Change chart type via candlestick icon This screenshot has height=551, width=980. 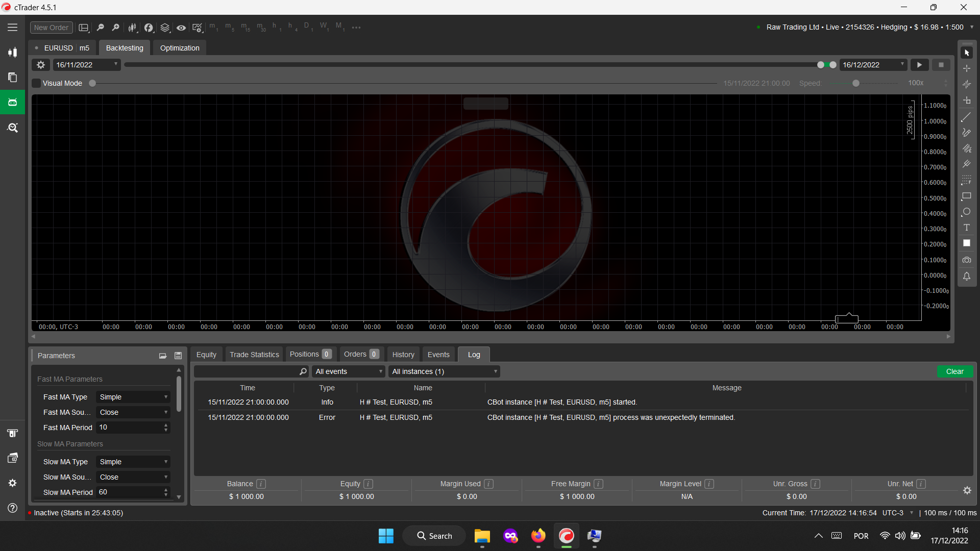tap(132, 28)
